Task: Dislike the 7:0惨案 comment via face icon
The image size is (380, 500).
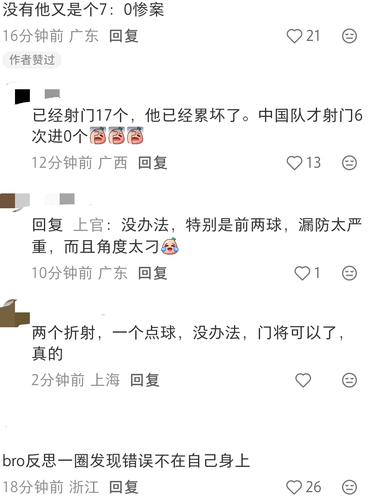Action: coord(349,36)
